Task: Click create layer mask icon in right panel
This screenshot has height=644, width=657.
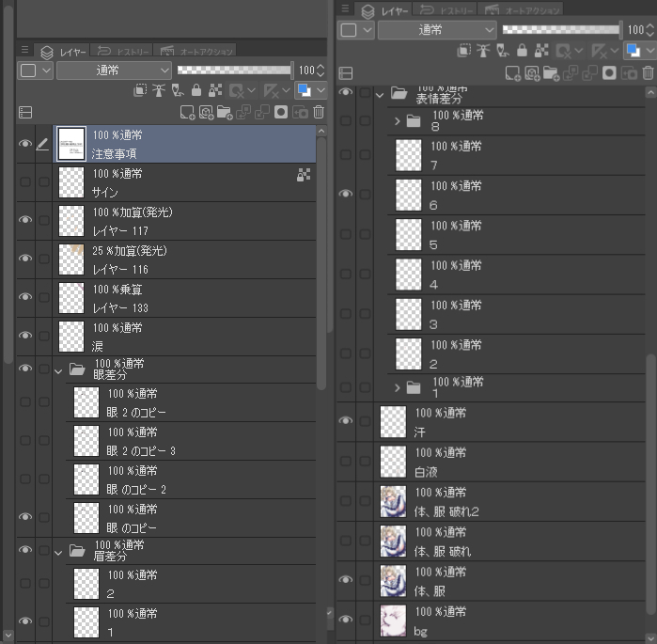Action: [608, 72]
